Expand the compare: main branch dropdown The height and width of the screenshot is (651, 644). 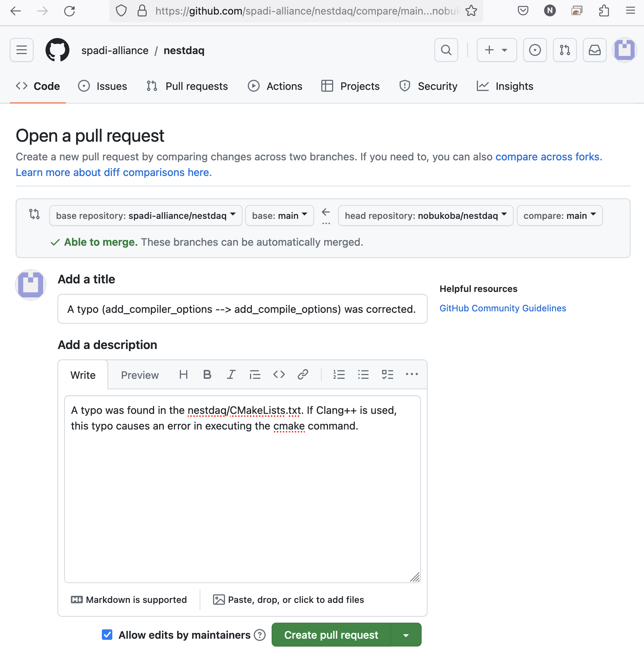click(559, 216)
